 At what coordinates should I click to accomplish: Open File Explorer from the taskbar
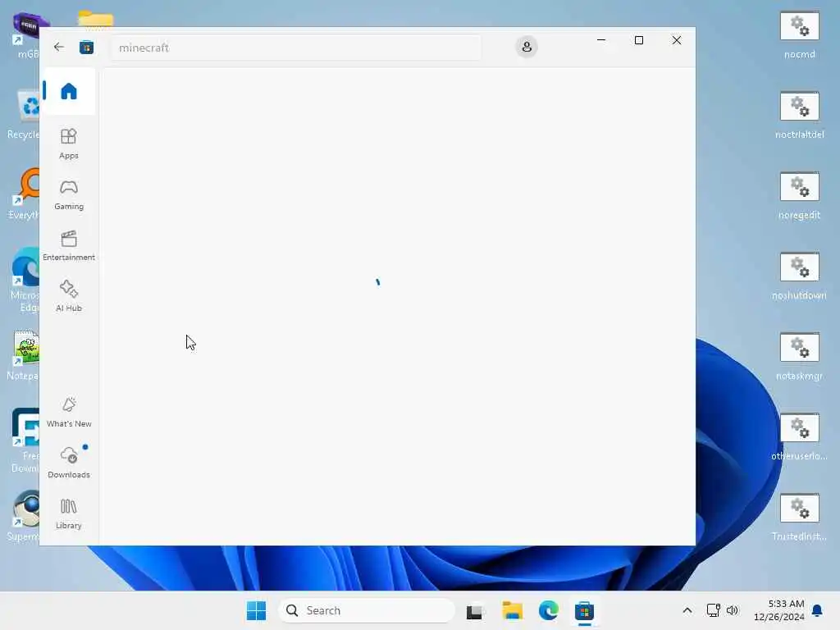coord(512,610)
